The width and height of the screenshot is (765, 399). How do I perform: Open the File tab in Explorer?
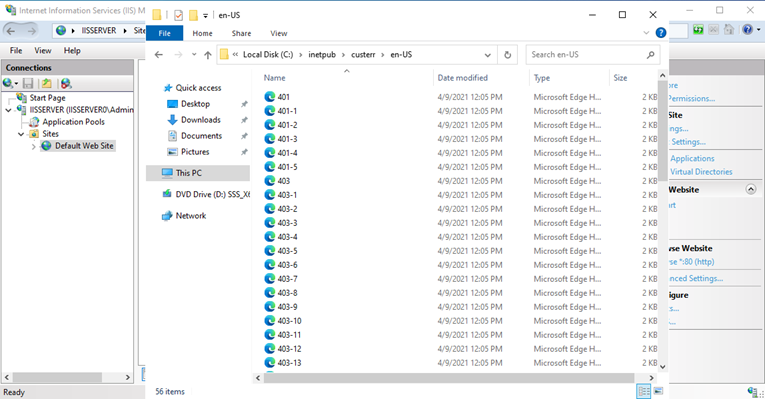click(x=164, y=33)
